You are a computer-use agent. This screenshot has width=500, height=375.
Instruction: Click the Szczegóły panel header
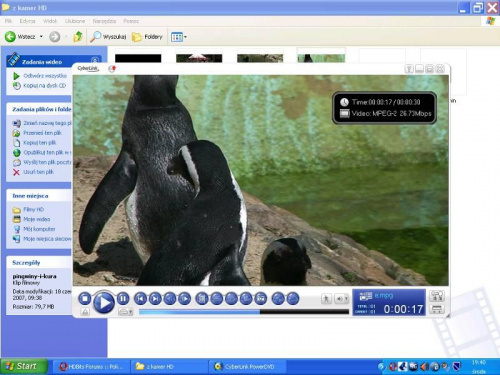[39, 263]
